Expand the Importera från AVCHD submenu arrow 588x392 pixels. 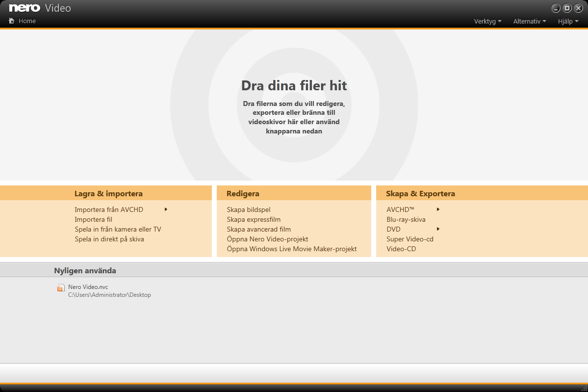pos(166,209)
